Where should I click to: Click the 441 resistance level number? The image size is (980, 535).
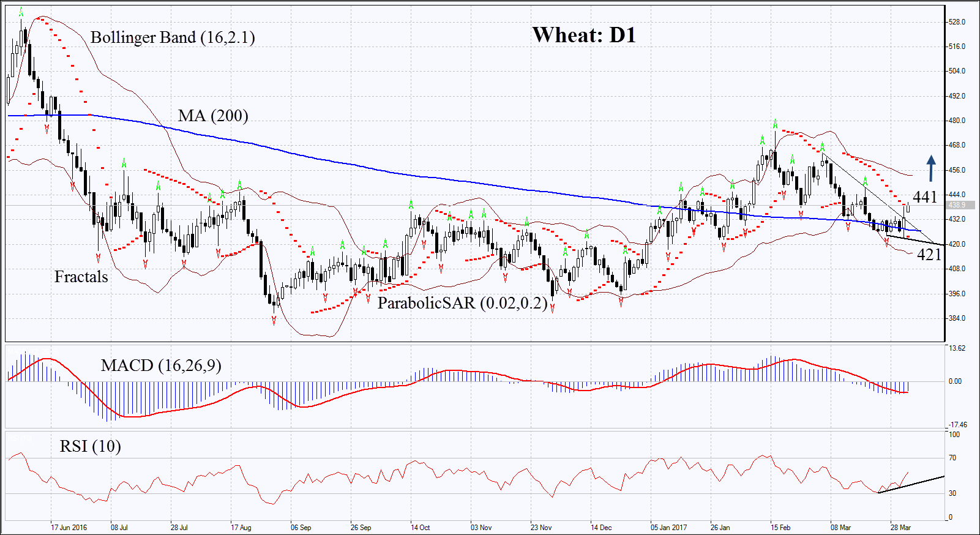(x=925, y=196)
